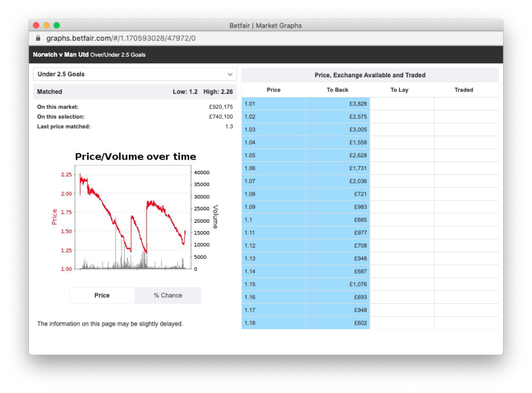
Task: Click the Price column header
Action: 274,90
